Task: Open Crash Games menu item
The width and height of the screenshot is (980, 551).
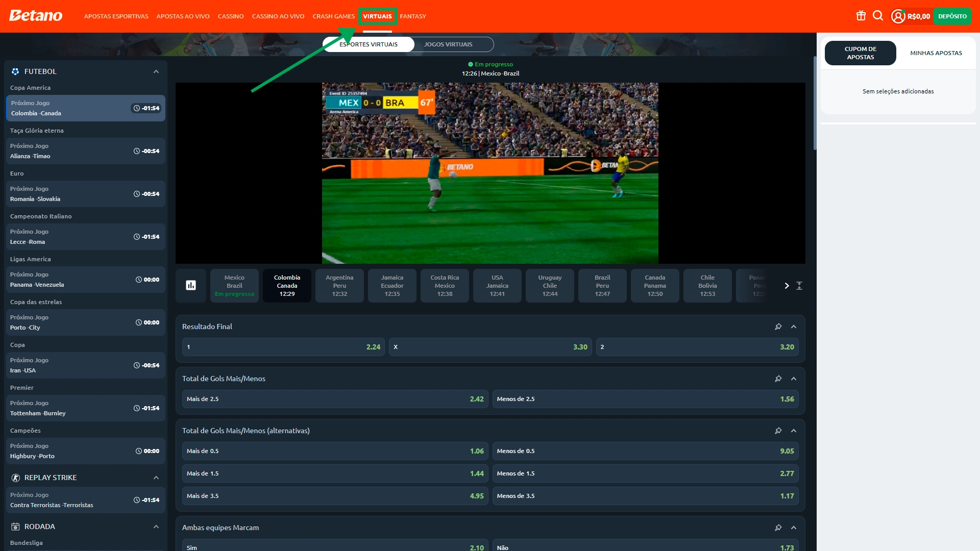Action: [334, 16]
